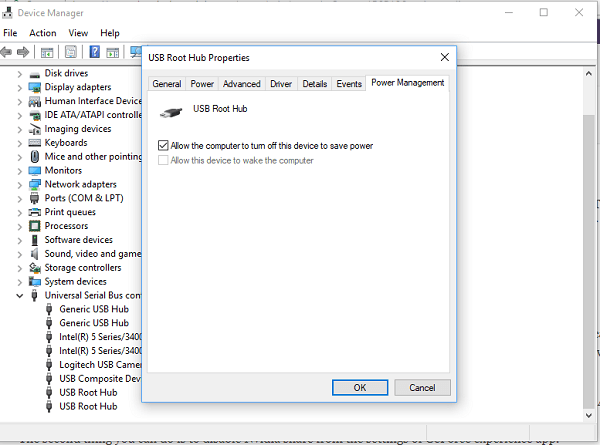Select the Software devices icon
The image size is (600, 445).
point(34,240)
